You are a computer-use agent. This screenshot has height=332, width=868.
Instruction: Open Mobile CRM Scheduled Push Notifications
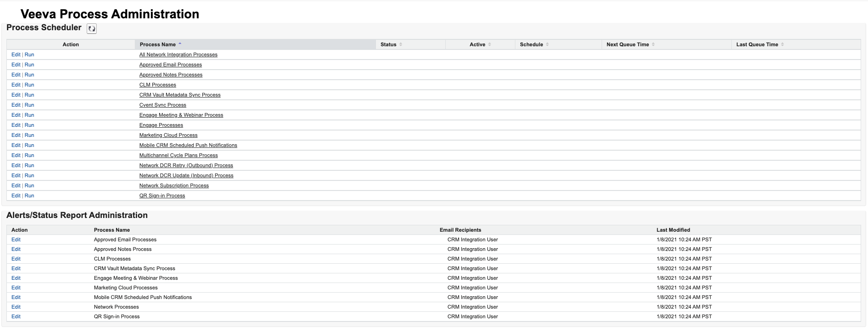(x=188, y=145)
